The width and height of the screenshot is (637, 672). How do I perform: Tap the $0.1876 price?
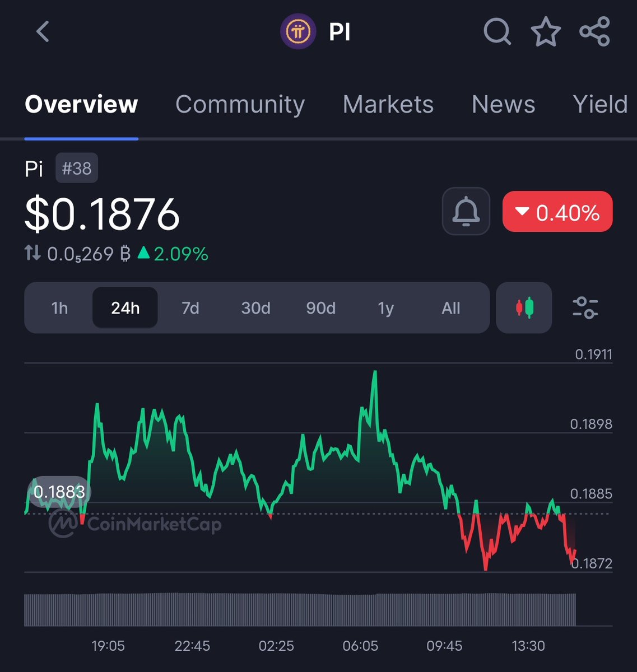[x=103, y=214]
